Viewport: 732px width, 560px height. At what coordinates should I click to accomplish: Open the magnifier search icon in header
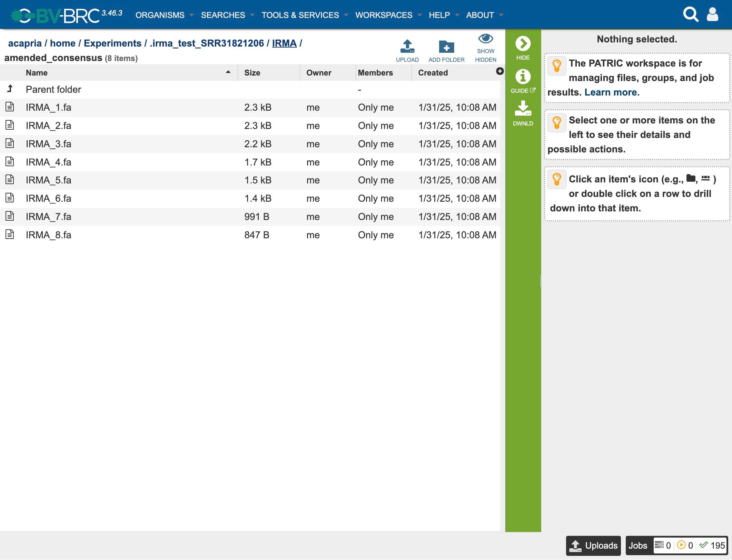[x=690, y=14]
